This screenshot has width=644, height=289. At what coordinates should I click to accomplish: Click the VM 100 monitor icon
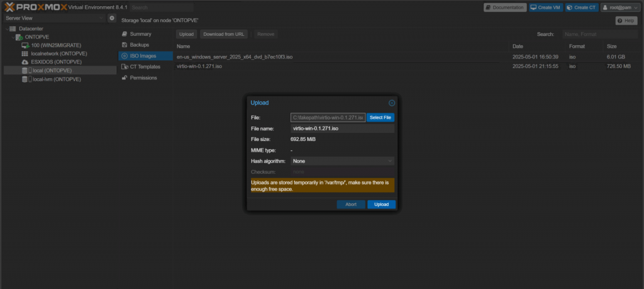click(x=25, y=45)
